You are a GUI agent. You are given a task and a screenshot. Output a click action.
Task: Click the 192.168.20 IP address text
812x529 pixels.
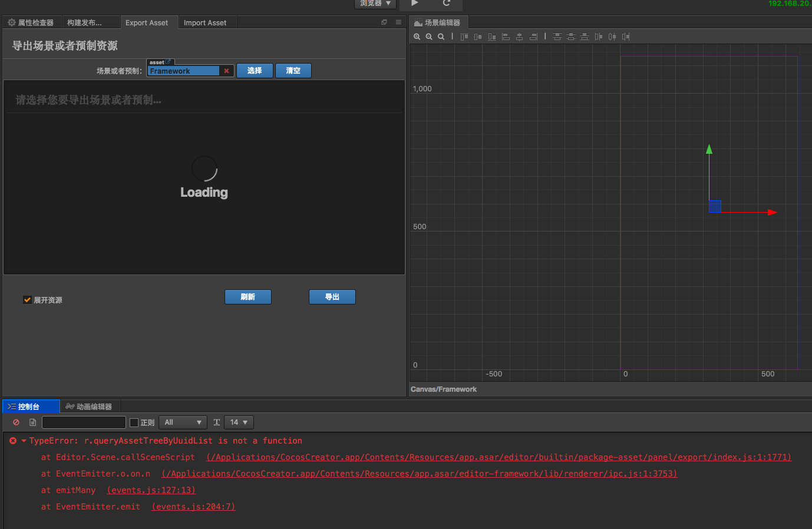(x=790, y=4)
